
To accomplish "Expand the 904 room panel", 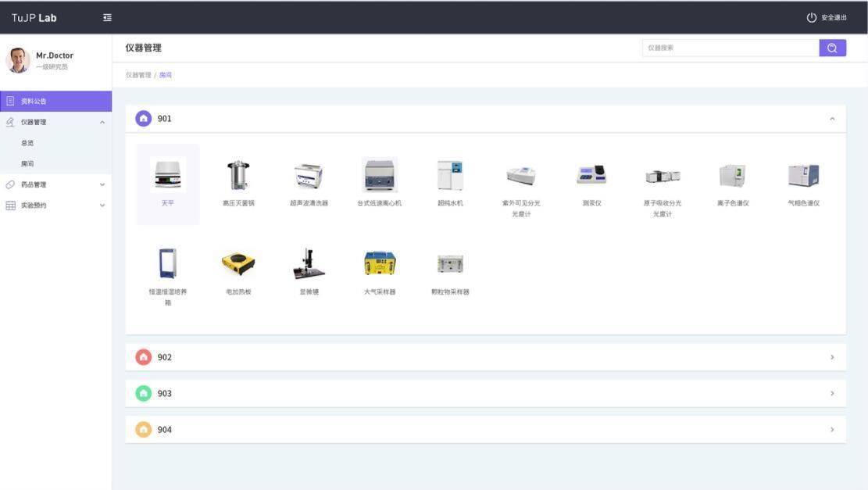I will point(831,429).
